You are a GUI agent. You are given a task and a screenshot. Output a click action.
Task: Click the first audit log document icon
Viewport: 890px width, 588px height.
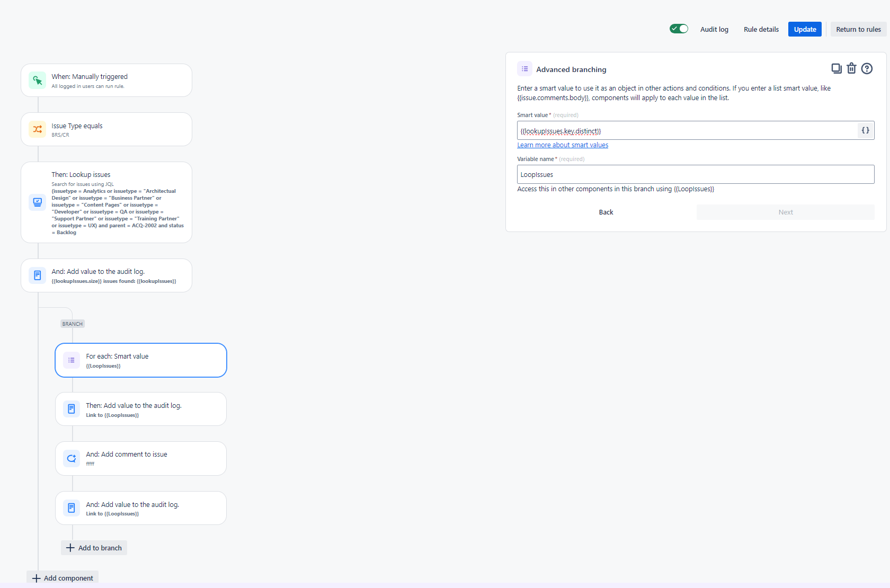[x=37, y=275]
